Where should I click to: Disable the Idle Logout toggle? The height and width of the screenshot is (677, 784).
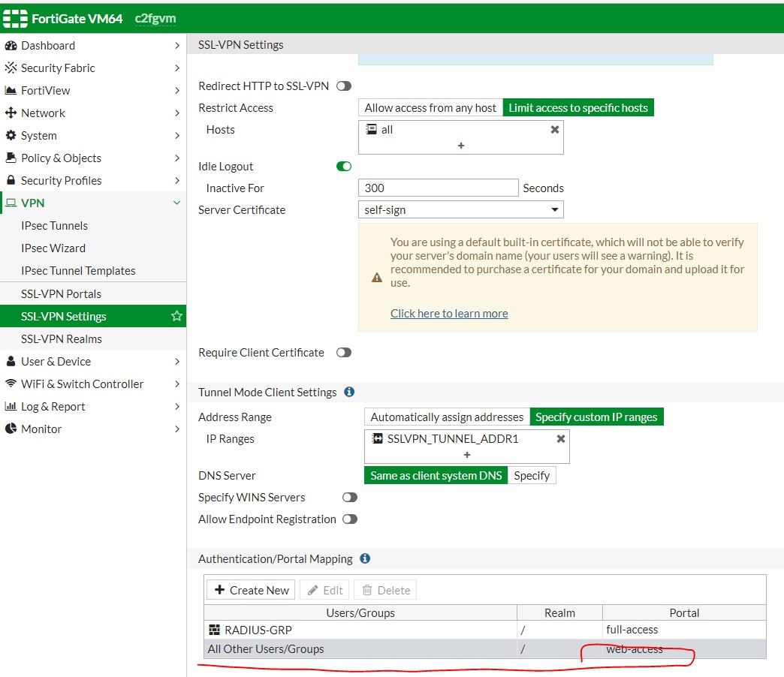click(x=344, y=167)
